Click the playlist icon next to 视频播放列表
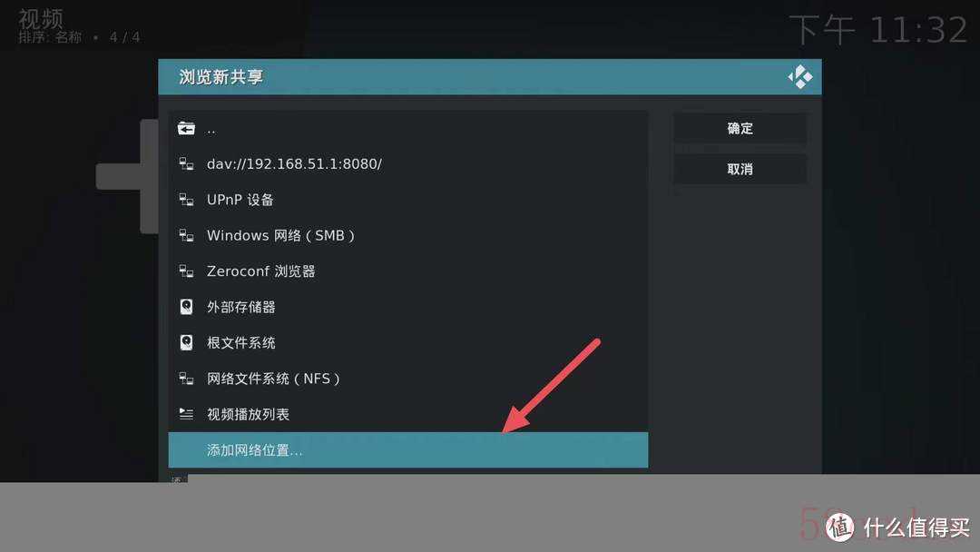This screenshot has height=552, width=980. 186,414
